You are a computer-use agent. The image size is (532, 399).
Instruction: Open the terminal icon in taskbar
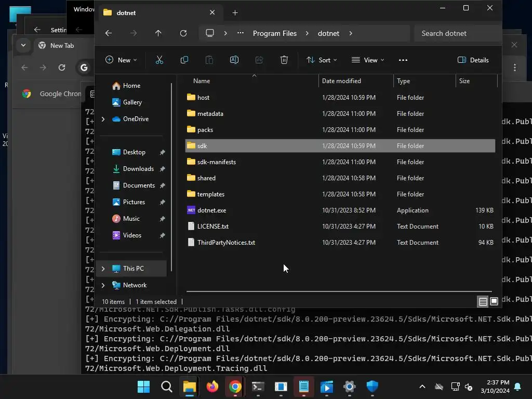click(258, 387)
